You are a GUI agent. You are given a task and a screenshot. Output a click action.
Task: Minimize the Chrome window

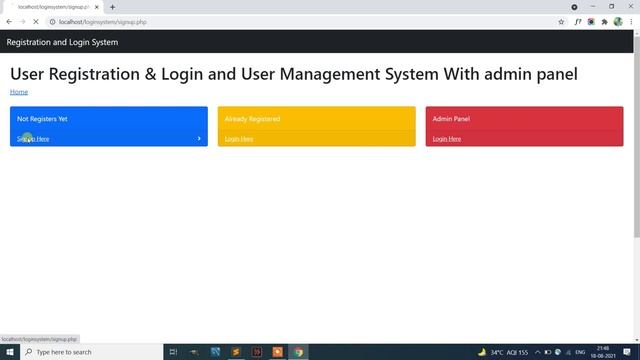593,7
